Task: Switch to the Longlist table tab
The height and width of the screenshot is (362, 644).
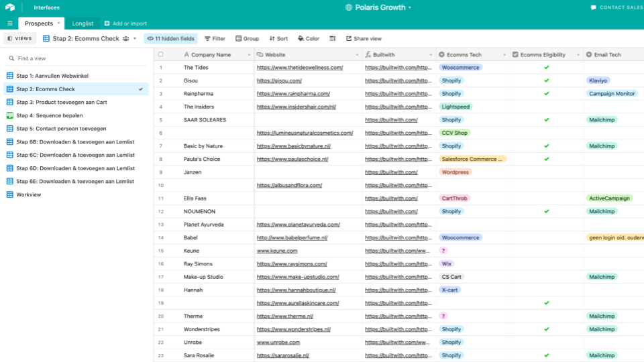Action: click(83, 23)
